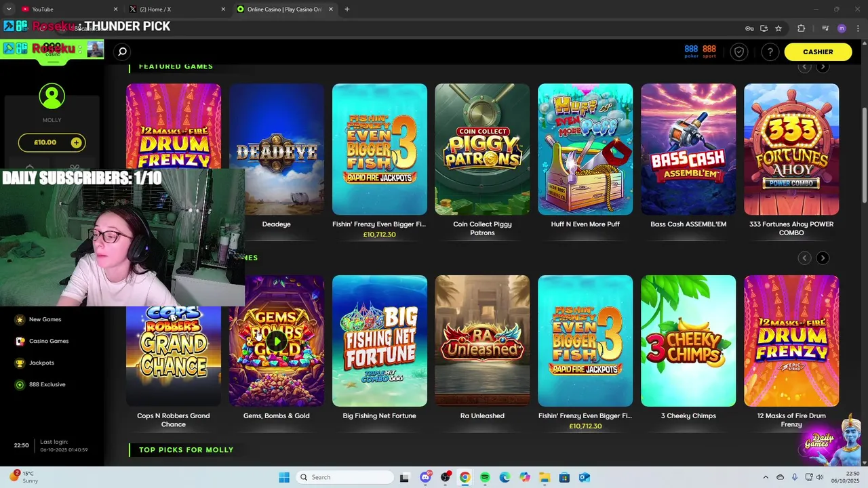This screenshot has height=488, width=868.
Task: Click 'Ra Unleashed' game title text
Action: pos(482,415)
